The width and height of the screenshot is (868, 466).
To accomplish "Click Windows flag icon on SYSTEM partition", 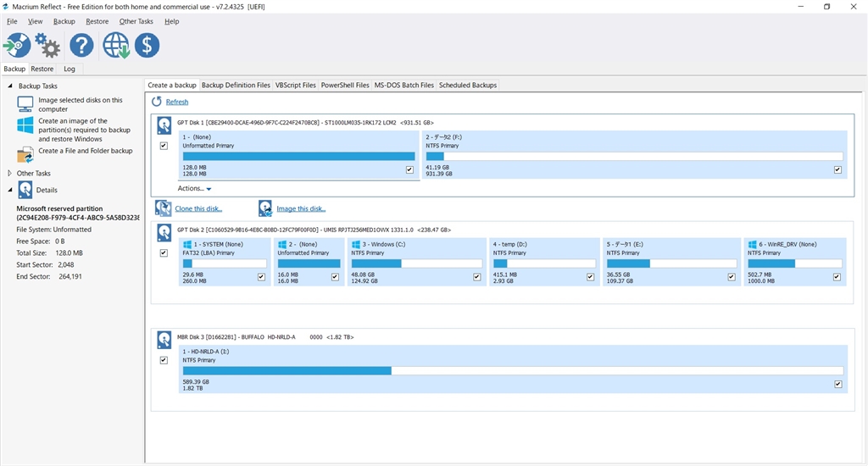I will (x=187, y=244).
